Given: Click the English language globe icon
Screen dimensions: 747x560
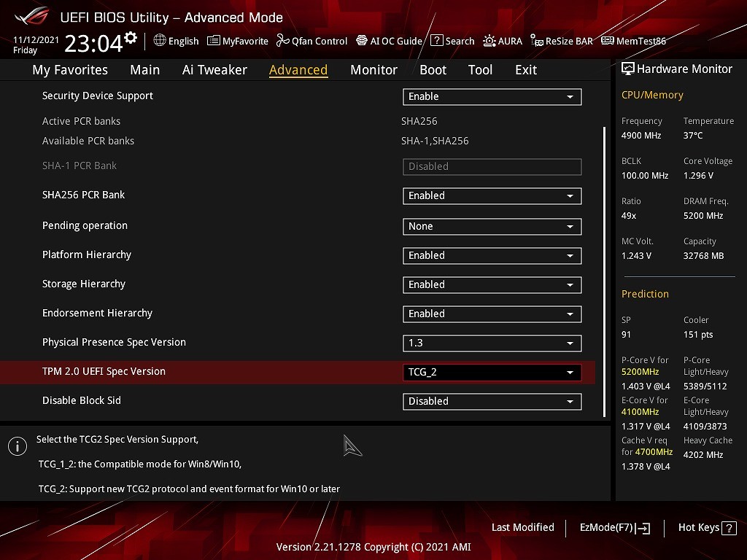Looking at the screenshot, I should point(160,41).
